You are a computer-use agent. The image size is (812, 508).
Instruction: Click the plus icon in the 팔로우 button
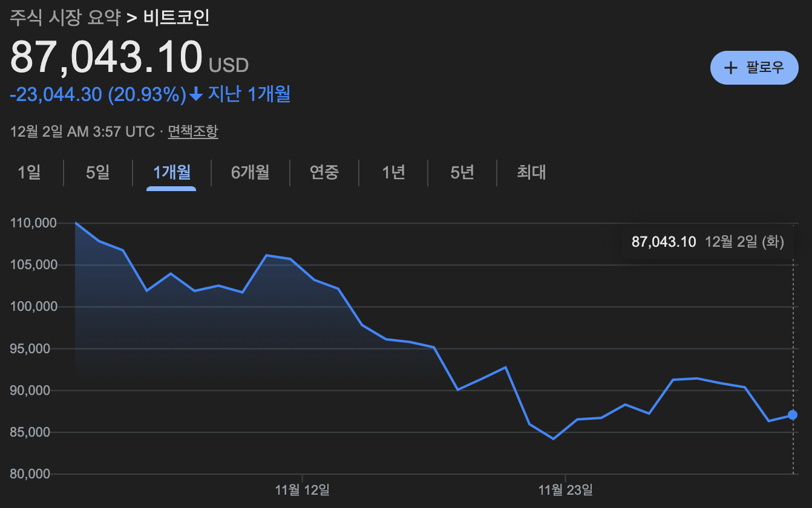point(731,68)
